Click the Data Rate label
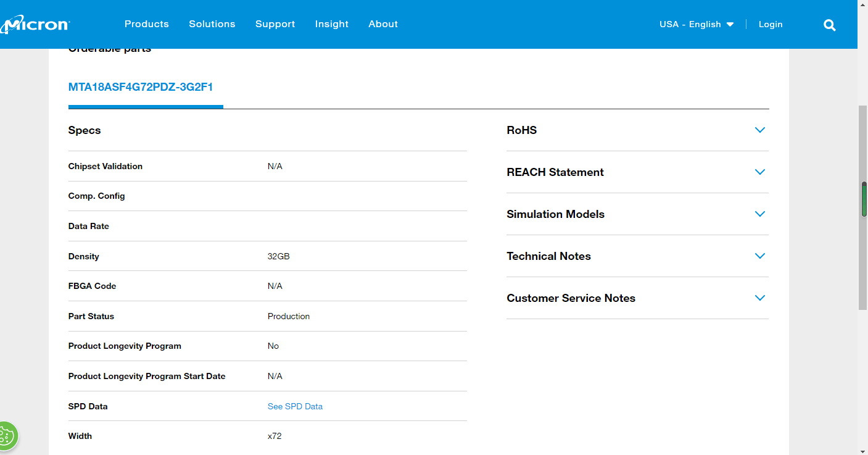 click(89, 226)
